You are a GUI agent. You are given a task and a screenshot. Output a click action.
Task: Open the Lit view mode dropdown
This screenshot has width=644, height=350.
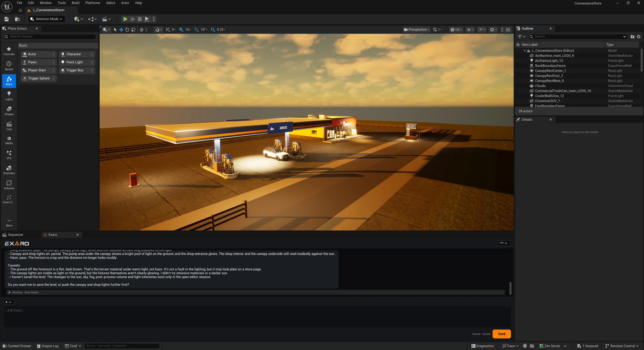pos(456,30)
